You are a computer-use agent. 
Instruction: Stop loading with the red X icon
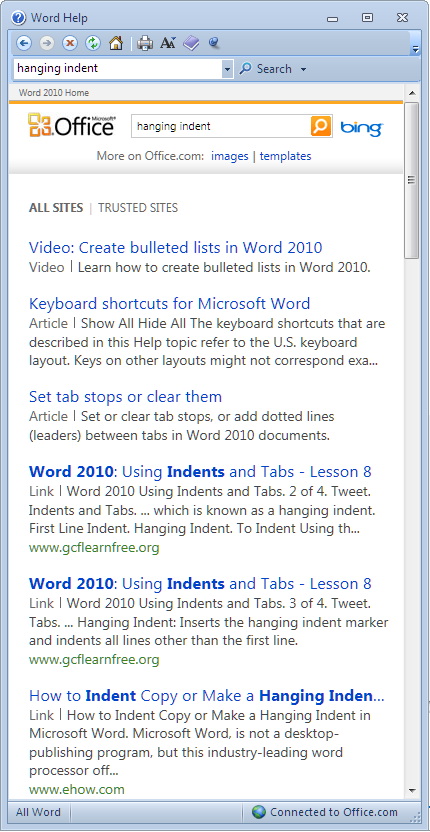(x=70, y=43)
